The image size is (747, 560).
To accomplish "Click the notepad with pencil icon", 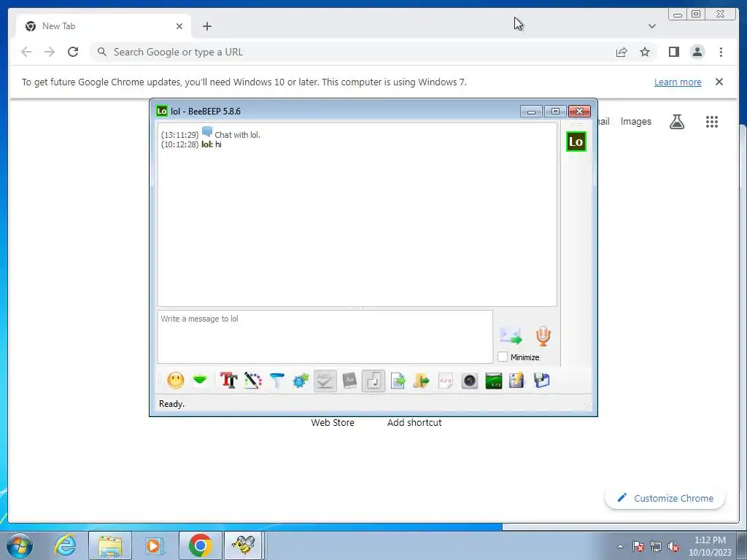I will point(517,381).
